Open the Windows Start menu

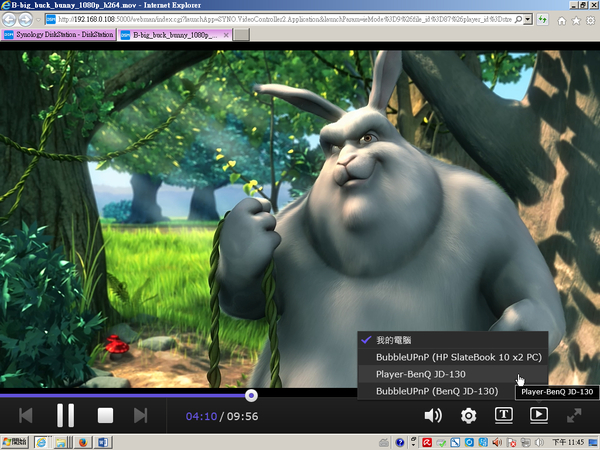15,442
